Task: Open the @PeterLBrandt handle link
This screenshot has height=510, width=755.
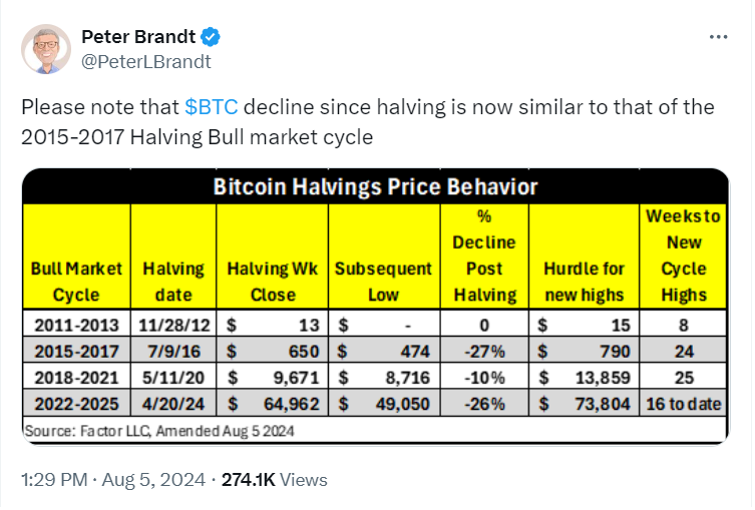Action: point(146,62)
